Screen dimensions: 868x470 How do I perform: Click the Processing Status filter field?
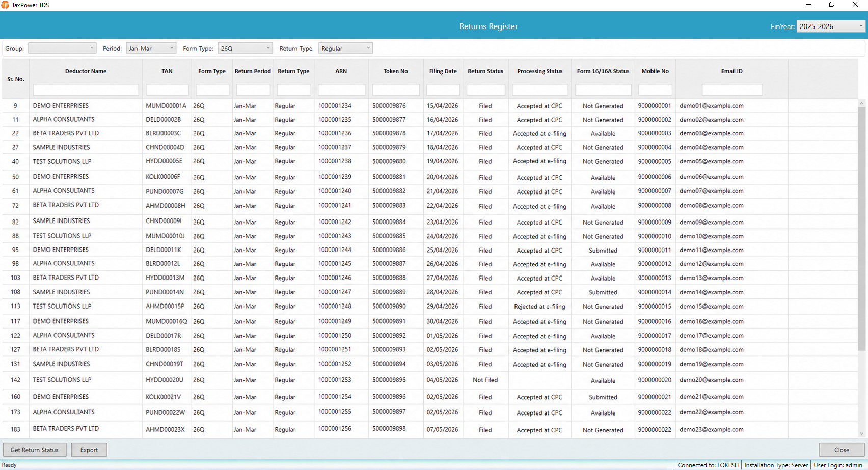540,90
